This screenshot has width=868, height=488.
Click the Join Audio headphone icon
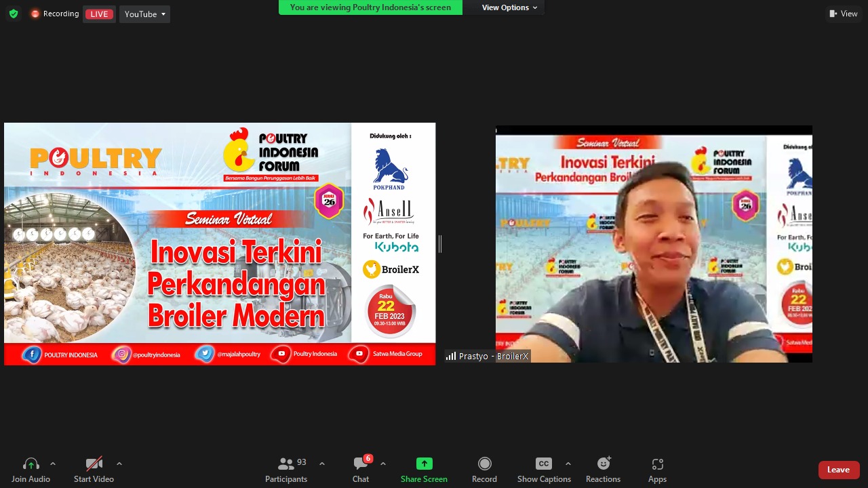click(31, 464)
